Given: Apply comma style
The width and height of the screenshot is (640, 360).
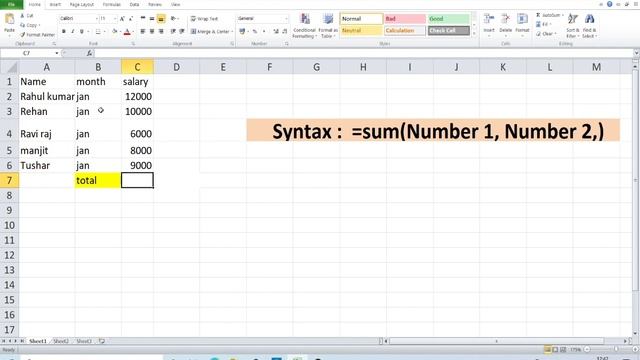Looking at the screenshot, I should (264, 31).
